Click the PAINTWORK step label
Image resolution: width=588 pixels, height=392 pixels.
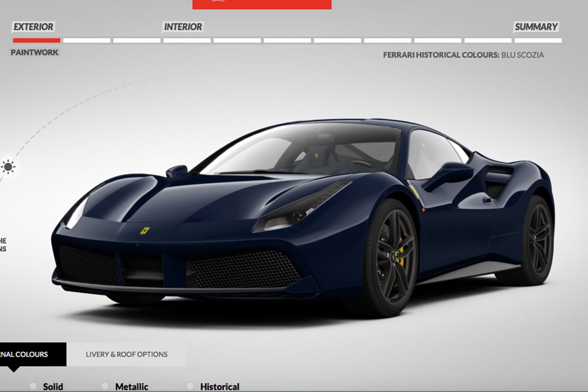click(x=35, y=53)
